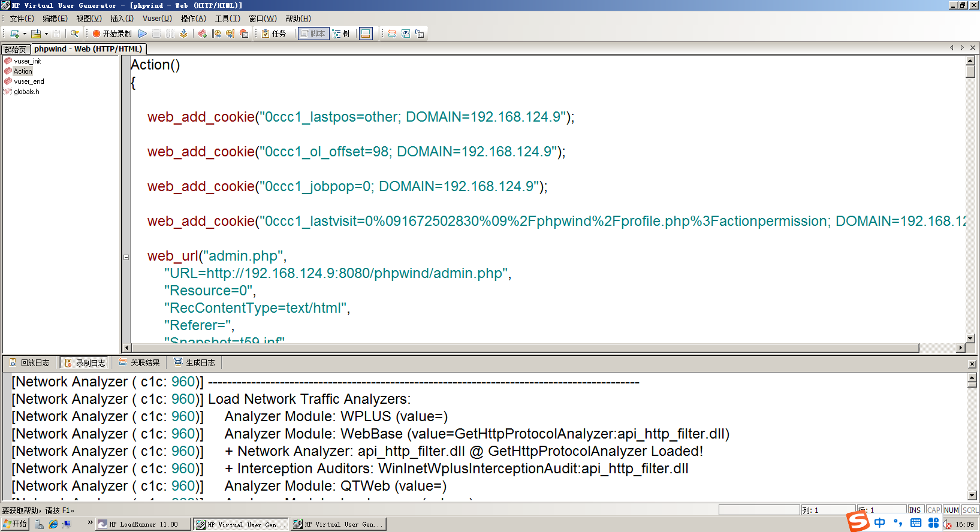Click the Pause replay icon
The image size is (980, 532).
tap(170, 34)
